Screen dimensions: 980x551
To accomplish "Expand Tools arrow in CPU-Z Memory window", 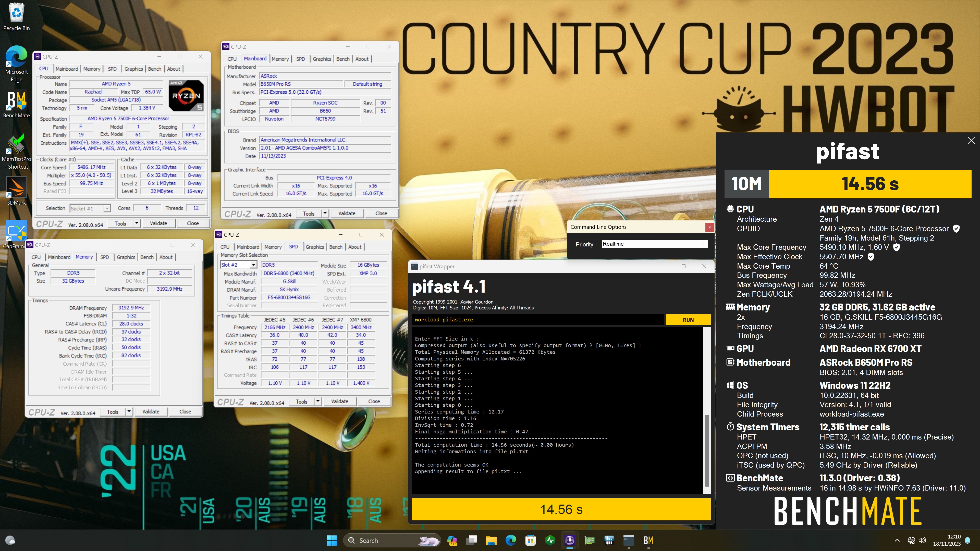I will click(129, 411).
